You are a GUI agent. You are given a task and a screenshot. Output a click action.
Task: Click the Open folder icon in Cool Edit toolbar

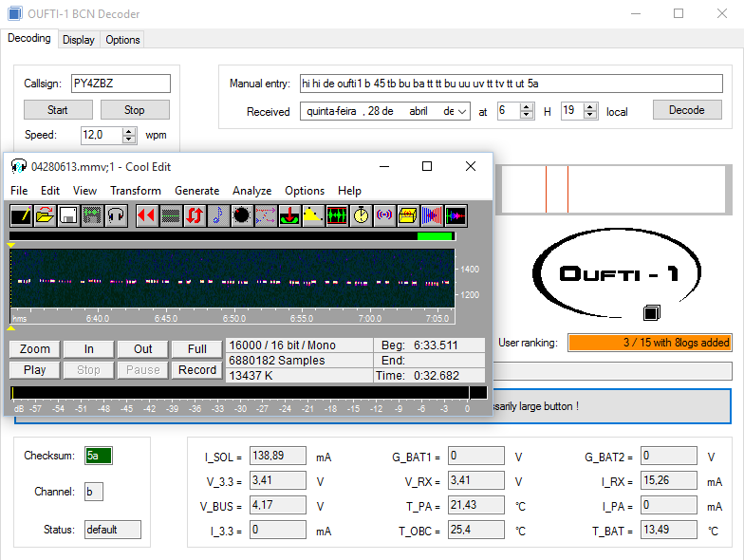pyautogui.click(x=45, y=215)
